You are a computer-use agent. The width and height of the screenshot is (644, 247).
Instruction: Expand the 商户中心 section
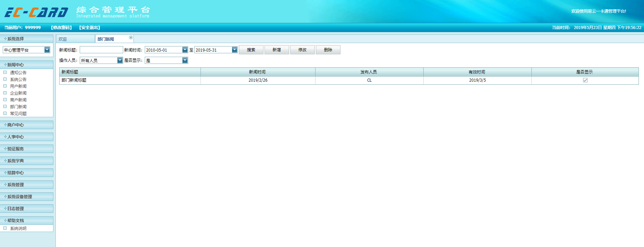[27, 125]
